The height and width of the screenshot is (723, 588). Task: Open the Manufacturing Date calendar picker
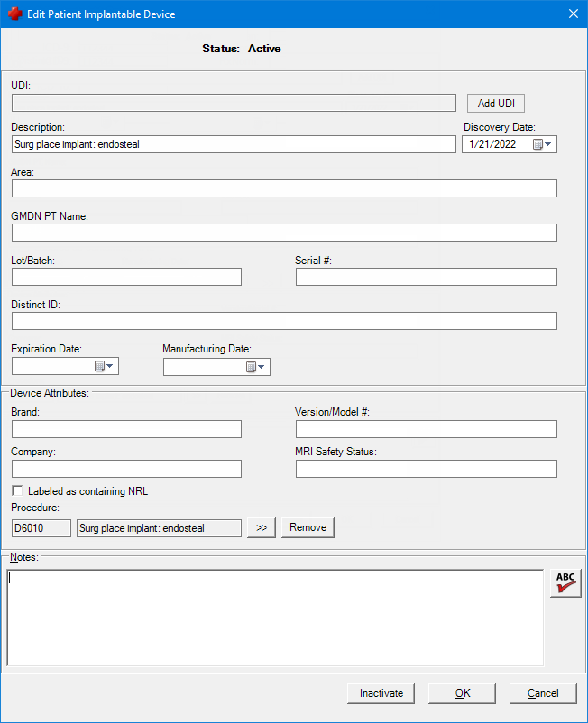tap(255, 367)
